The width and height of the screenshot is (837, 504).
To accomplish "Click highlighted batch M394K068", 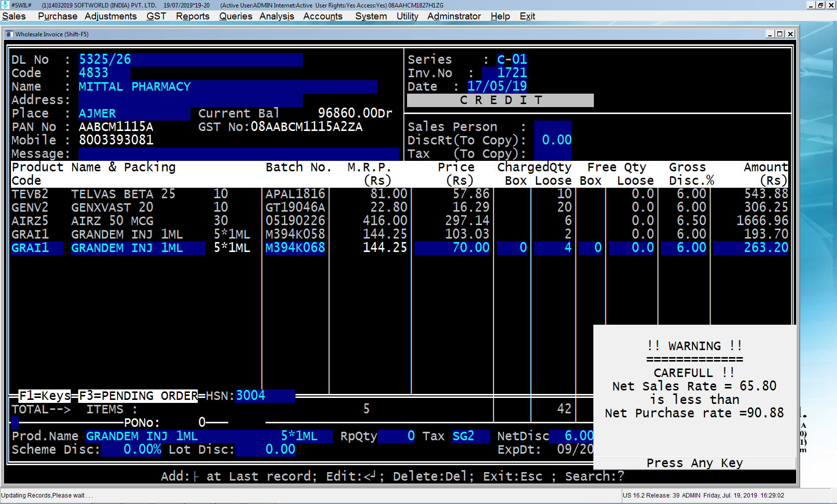I will click(x=295, y=248).
